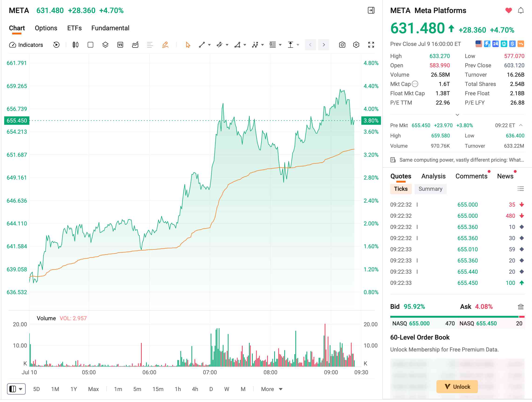This screenshot has width=532, height=402.
Task: Open the 'Same computing power' news headline
Action: 462,160
